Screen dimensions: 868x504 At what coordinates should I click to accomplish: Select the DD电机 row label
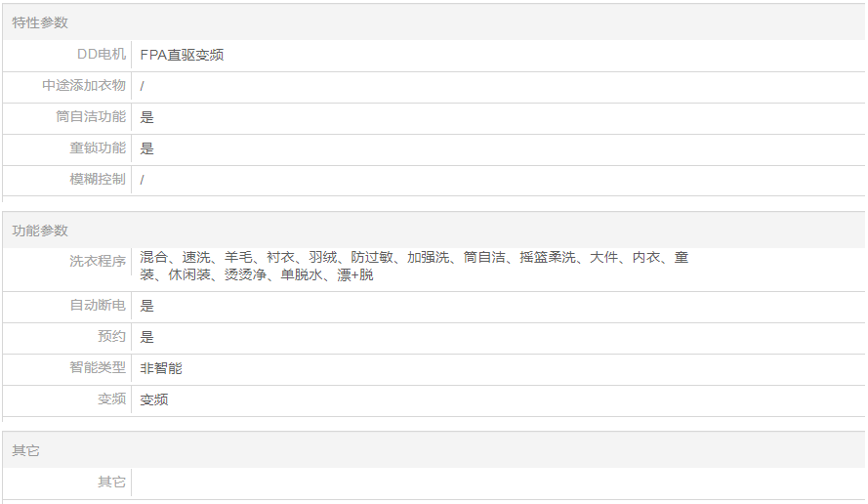(x=102, y=55)
